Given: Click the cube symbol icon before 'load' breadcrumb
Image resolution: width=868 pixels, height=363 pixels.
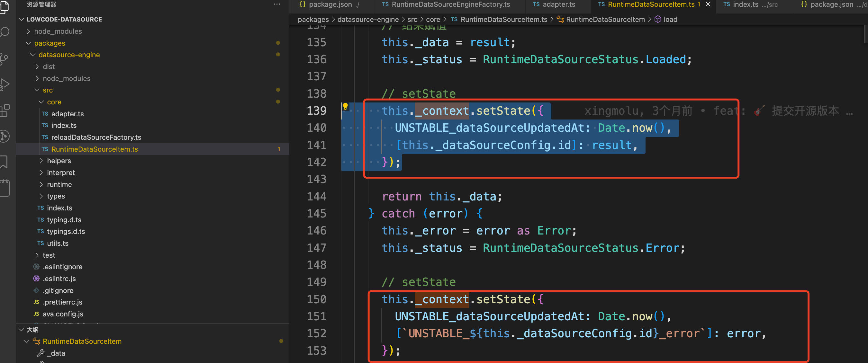Looking at the screenshot, I should 658,19.
